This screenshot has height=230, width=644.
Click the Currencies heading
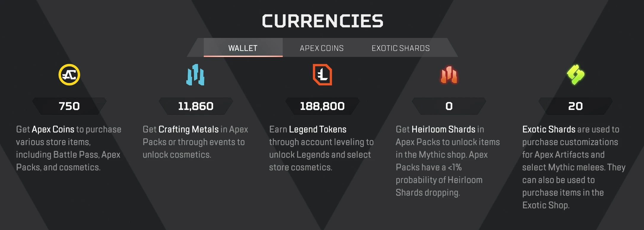(x=322, y=21)
